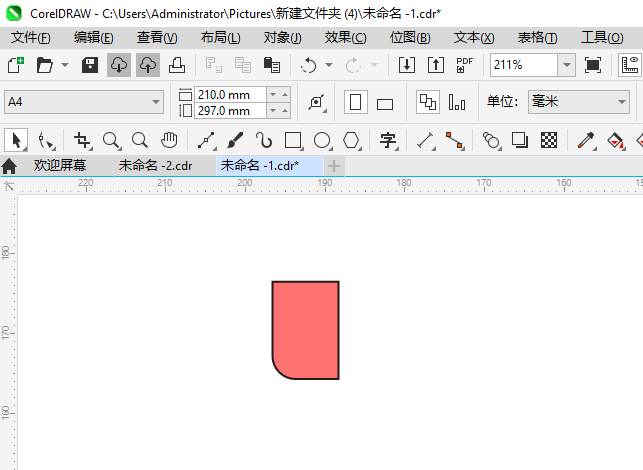Image resolution: width=643 pixels, height=470 pixels.
Task: Open the recent files dropdown arrow
Action: [65, 65]
